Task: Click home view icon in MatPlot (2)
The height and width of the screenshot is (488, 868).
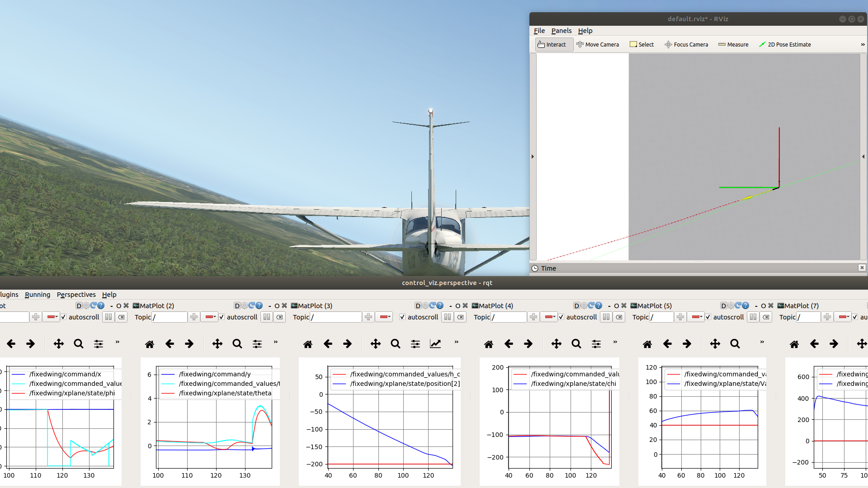Action: [x=150, y=344]
